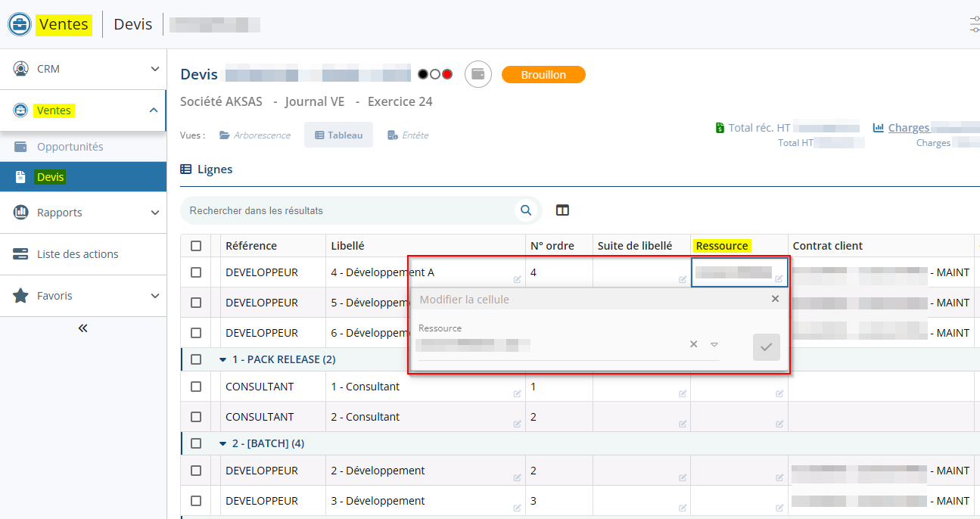The height and width of the screenshot is (519, 980).
Task: Edit the N° ordre cell of 1 - Consultant
Action: 558,387
